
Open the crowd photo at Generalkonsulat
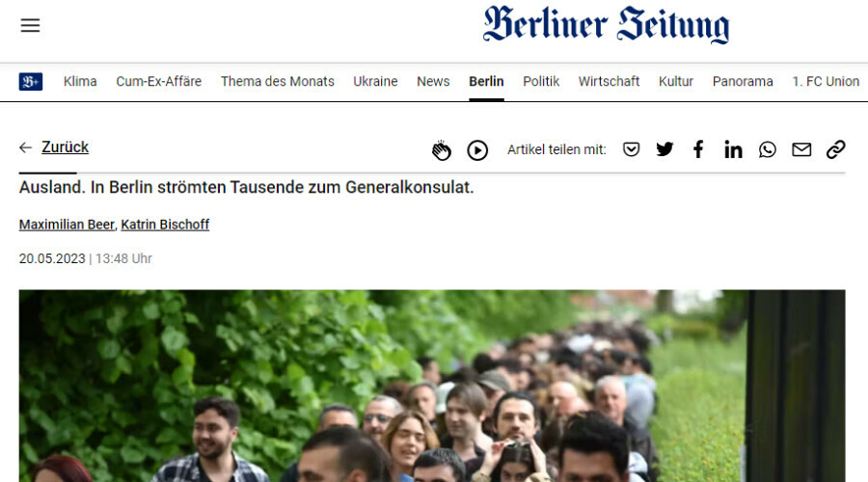432,386
